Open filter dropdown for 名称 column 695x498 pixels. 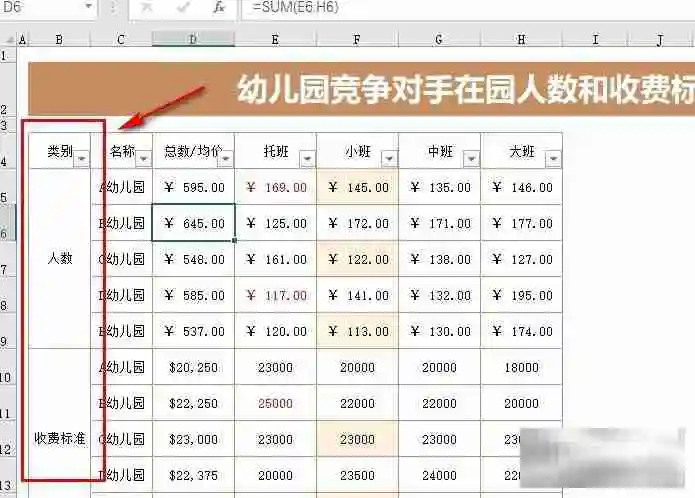click(144, 159)
